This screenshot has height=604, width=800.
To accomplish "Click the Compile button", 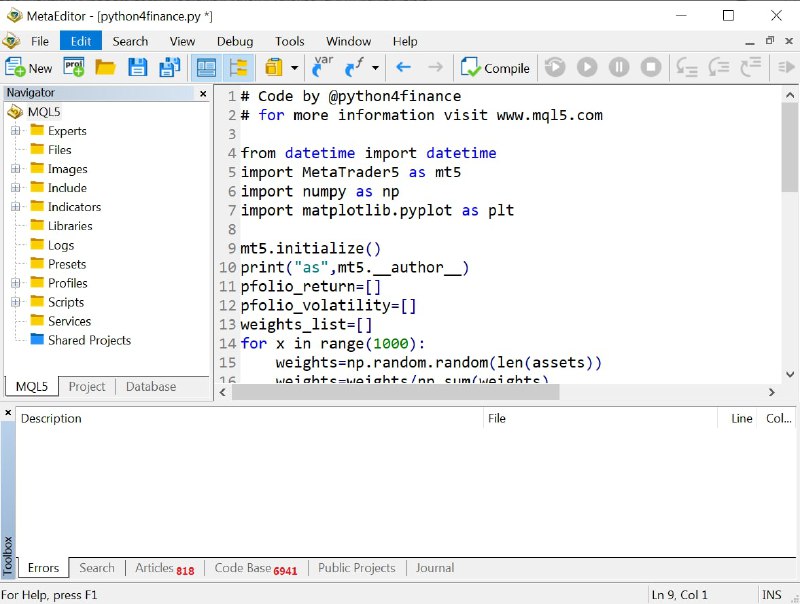I will pyautogui.click(x=495, y=68).
